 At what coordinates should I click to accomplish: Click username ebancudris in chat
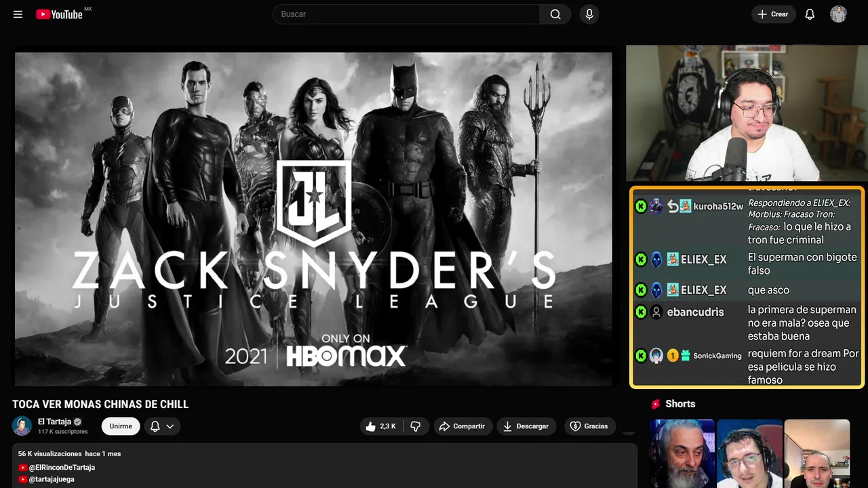(696, 312)
